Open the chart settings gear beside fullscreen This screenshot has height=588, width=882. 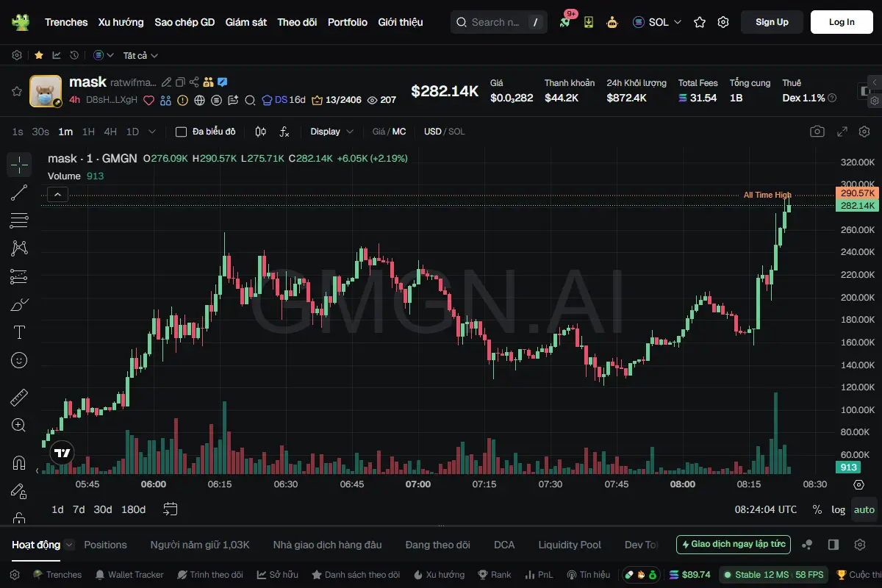coord(864,132)
